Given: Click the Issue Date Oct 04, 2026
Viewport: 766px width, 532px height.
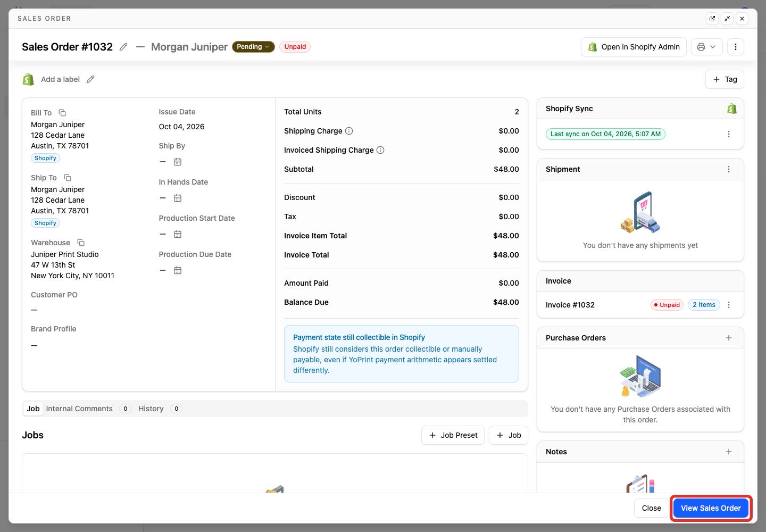Looking at the screenshot, I should point(181,127).
